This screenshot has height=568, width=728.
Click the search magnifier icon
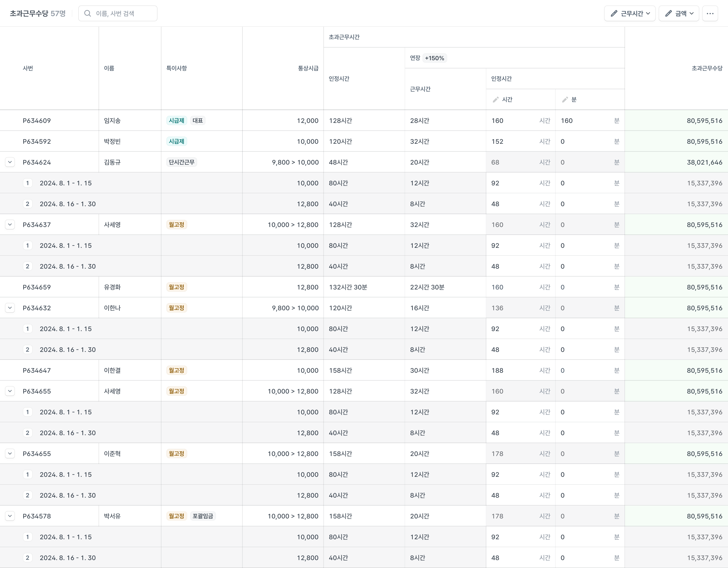(x=87, y=13)
